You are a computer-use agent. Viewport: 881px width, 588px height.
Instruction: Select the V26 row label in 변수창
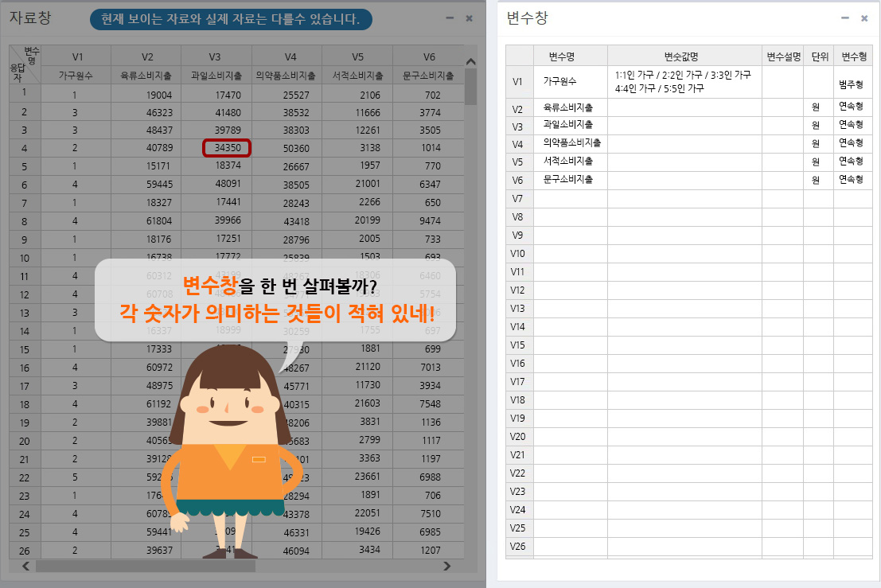click(517, 546)
